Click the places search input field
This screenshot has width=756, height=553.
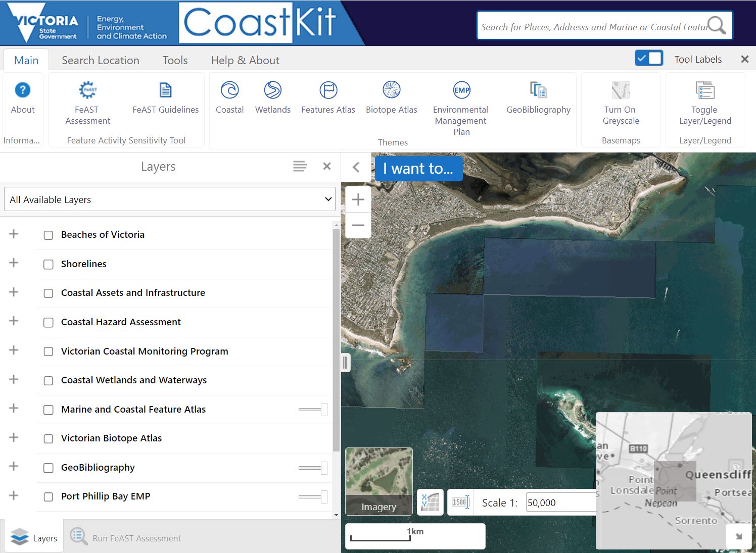(592, 27)
